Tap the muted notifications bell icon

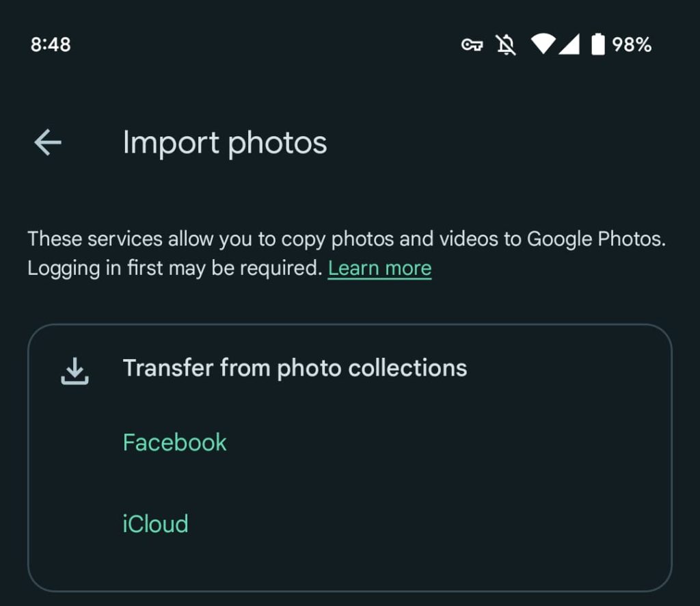click(506, 45)
